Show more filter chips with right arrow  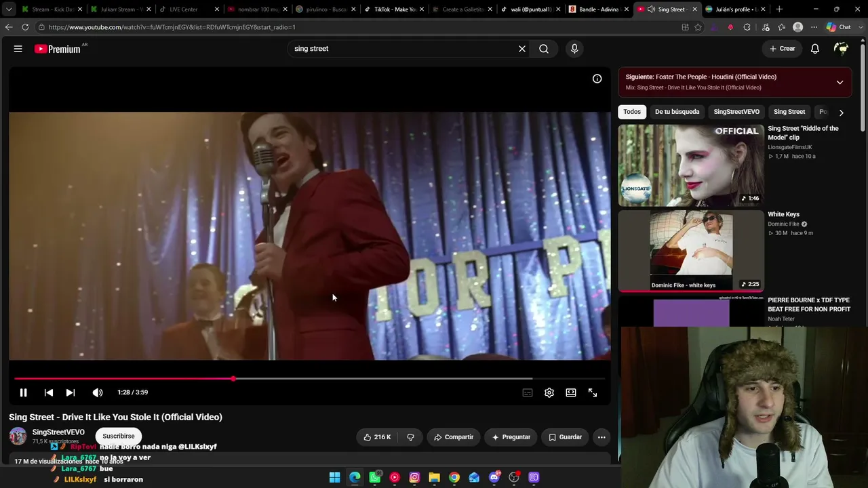tap(841, 113)
